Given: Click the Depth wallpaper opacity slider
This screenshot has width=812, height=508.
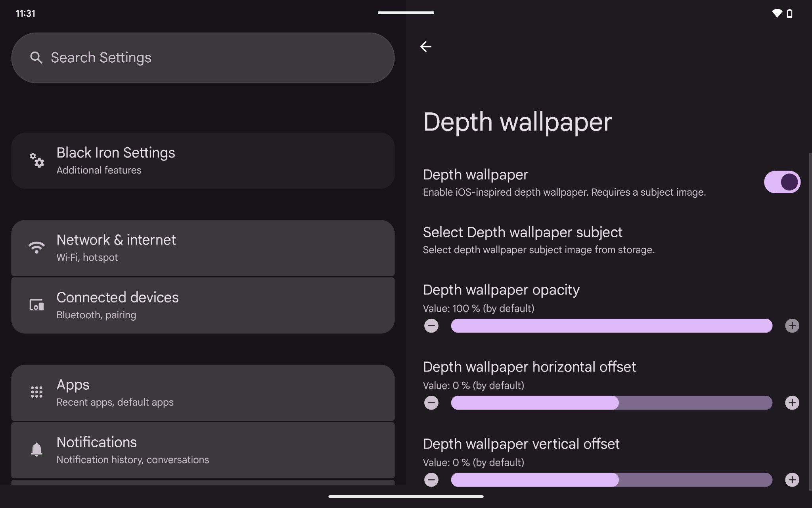Looking at the screenshot, I should click(611, 326).
